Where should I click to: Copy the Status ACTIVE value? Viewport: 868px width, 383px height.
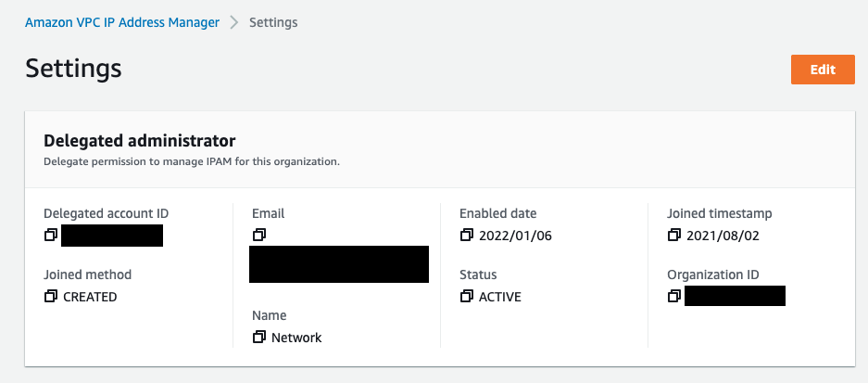(x=467, y=296)
